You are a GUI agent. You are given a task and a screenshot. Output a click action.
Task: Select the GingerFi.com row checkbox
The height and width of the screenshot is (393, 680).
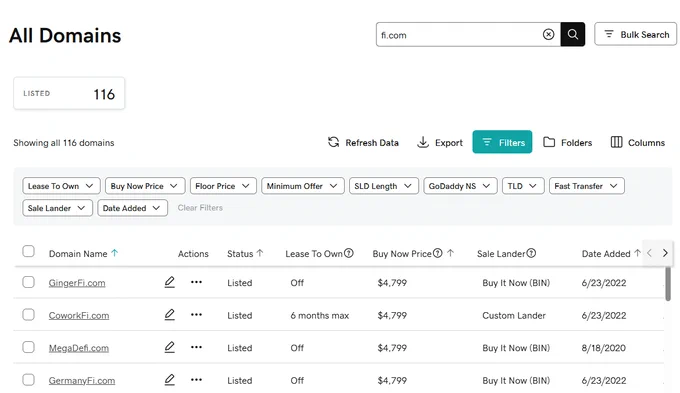(29, 282)
